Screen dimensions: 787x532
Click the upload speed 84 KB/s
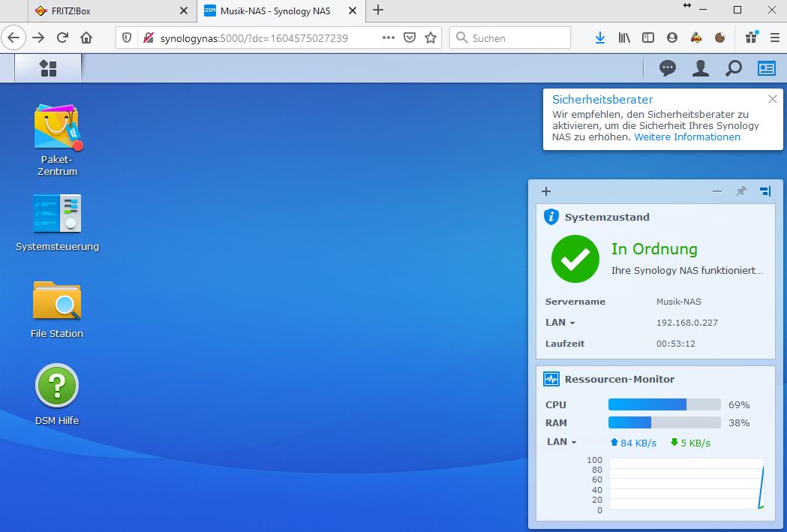[x=633, y=443]
